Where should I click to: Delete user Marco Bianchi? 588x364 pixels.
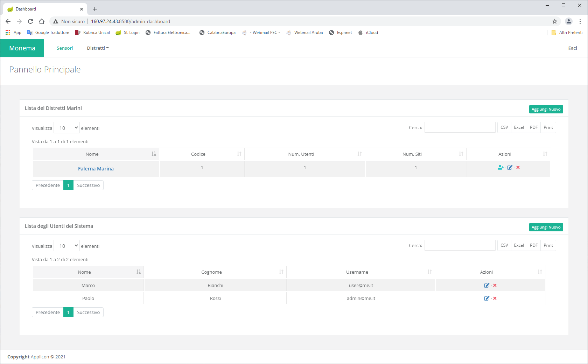coord(495,286)
